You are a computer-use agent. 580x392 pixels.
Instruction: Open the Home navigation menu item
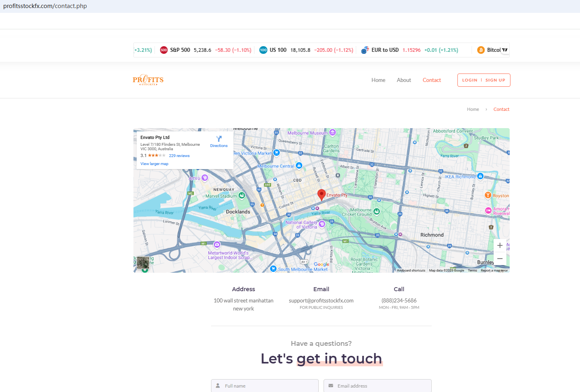point(378,80)
